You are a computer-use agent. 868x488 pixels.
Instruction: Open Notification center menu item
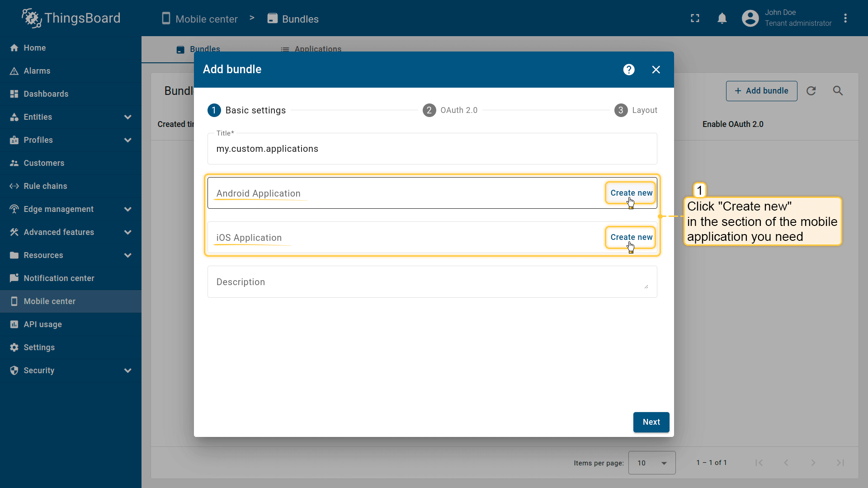(59, 278)
